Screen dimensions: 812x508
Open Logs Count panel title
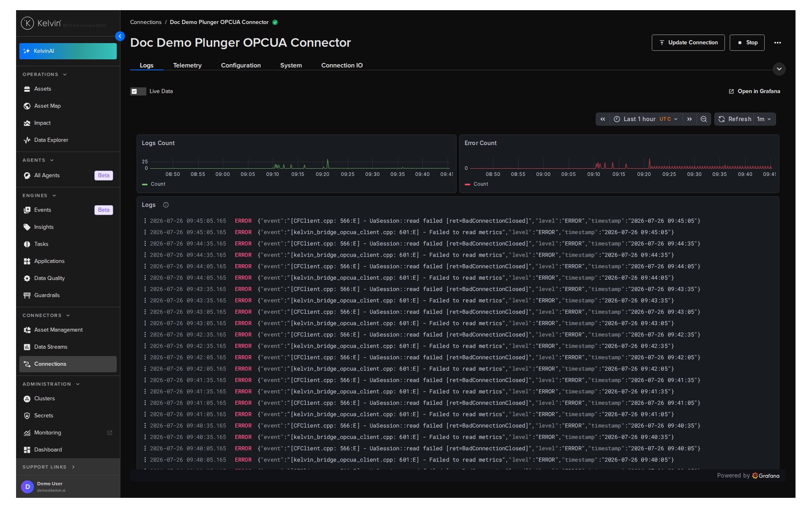pyautogui.click(x=158, y=143)
